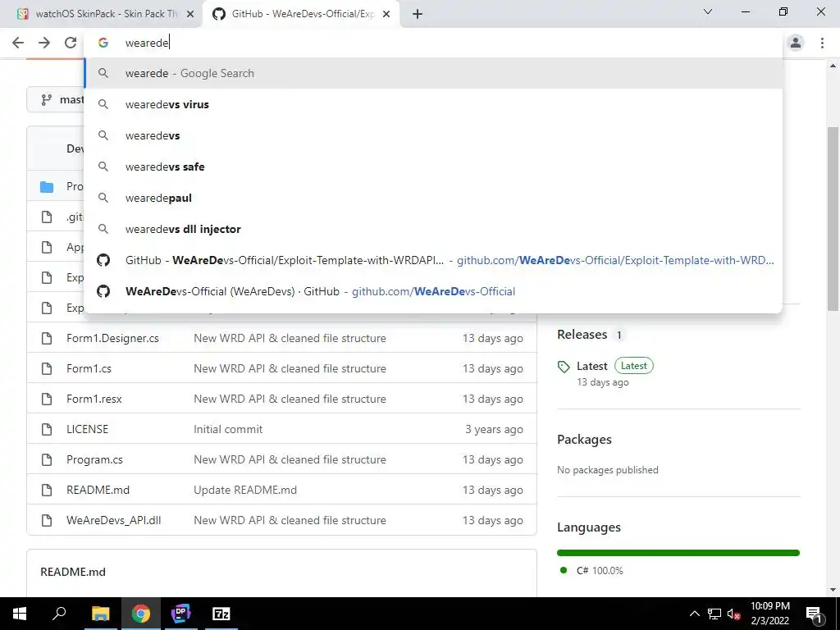Open commit message on the Form1.cs row
Screen dimensions: 840x630
(x=290, y=368)
